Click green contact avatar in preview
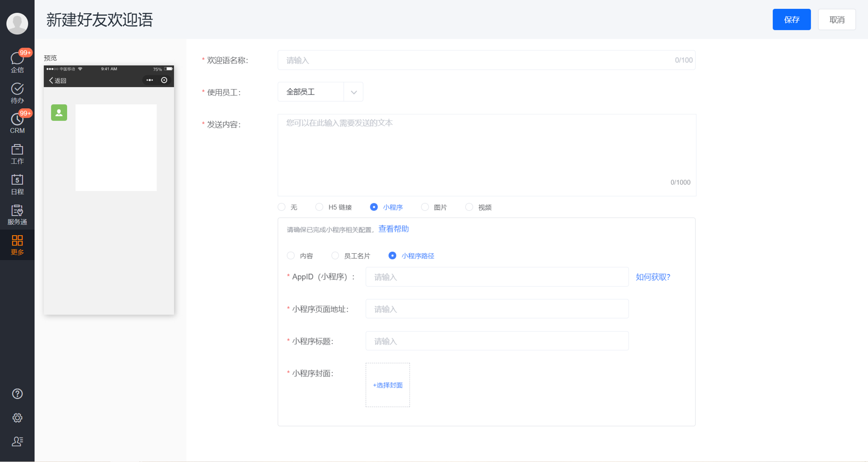Viewport: 868px width, 462px height. click(x=59, y=113)
